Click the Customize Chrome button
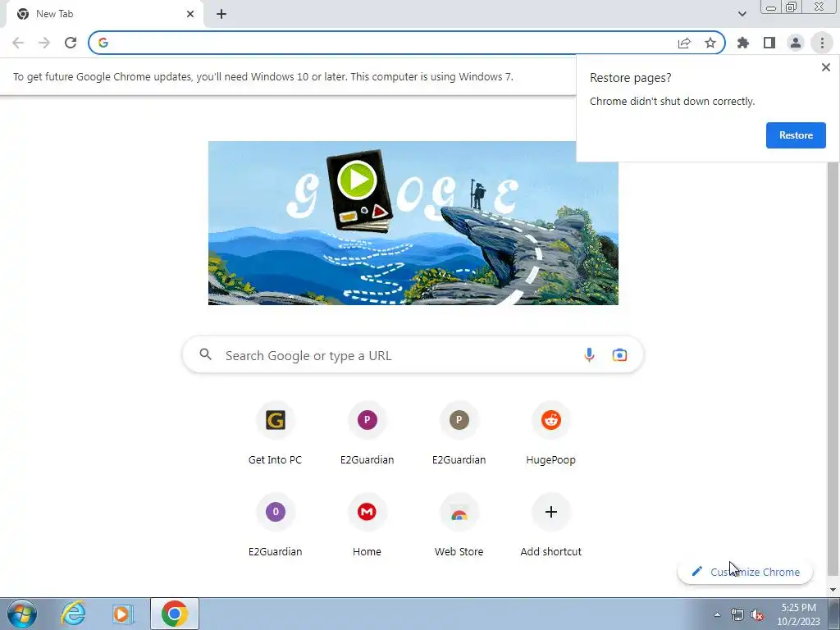The height and width of the screenshot is (630, 840). [745, 572]
